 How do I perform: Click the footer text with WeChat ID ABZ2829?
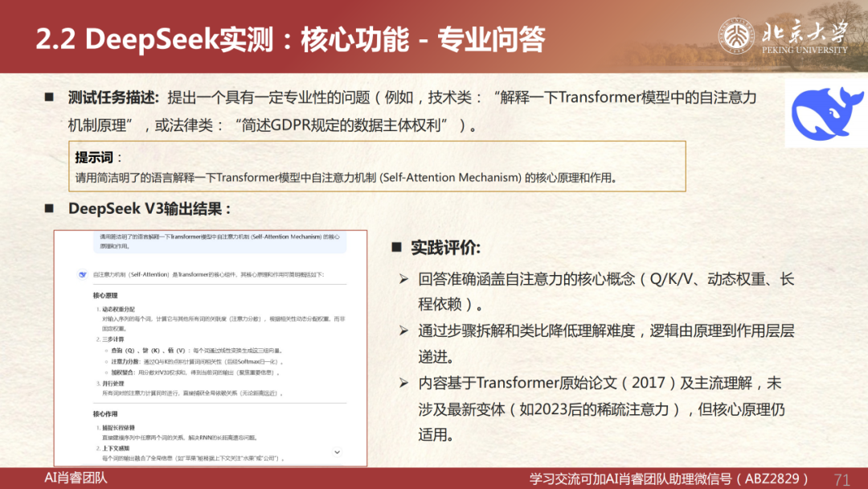click(x=669, y=479)
